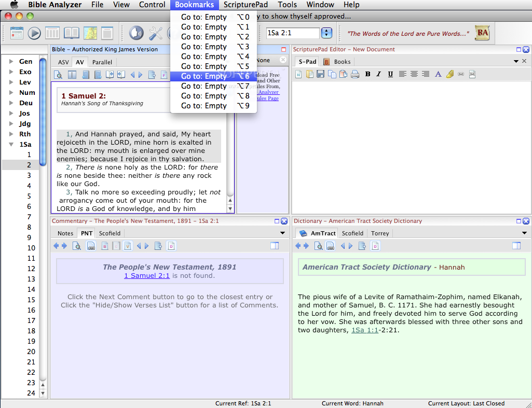This screenshot has width=532, height=408.
Task: Open a ScripturePad file with folder icon
Action: [x=309, y=74]
